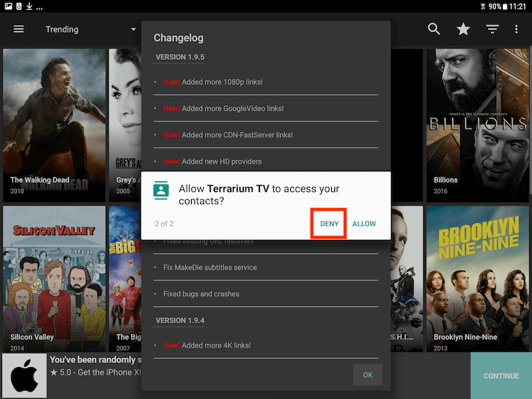This screenshot has width=532, height=399.
Task: Open the filter list icon
Action: [x=492, y=29]
